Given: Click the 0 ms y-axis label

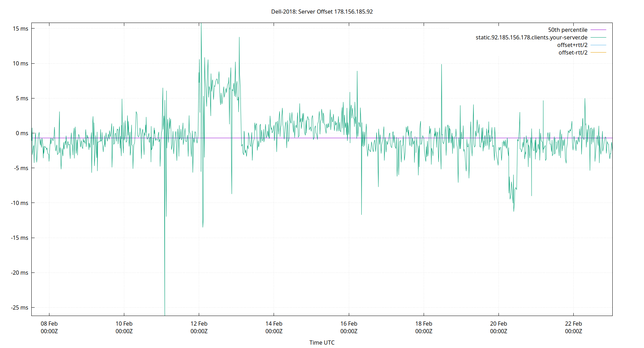Looking at the screenshot, I should tap(22, 133).
